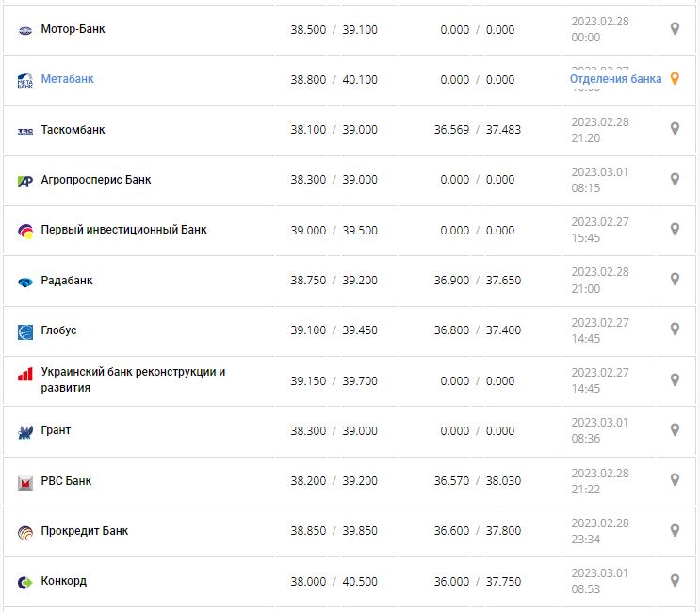The width and height of the screenshot is (700, 612).
Task: Click the Глобус rate 39.100 / 39.450
Action: click(x=334, y=330)
